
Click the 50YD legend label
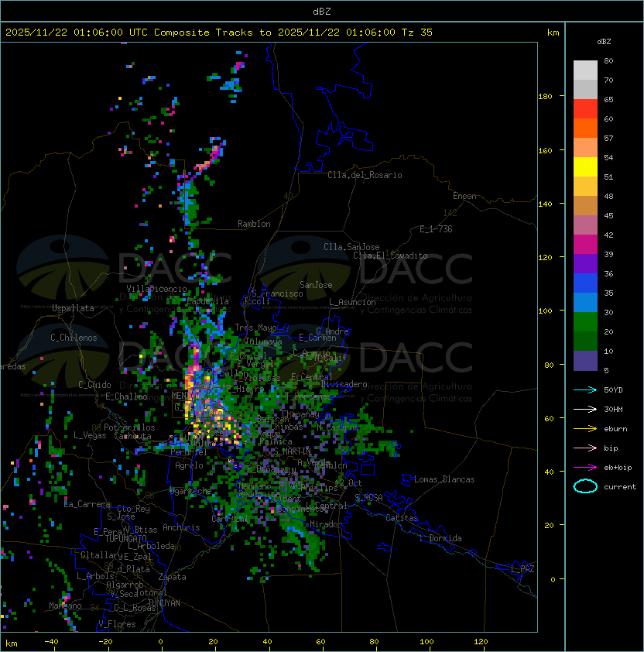point(613,390)
